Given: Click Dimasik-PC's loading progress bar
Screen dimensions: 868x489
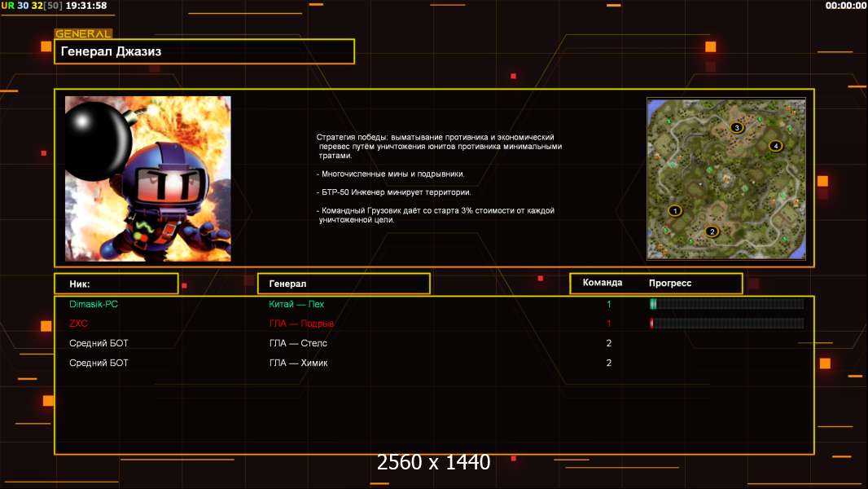Looking at the screenshot, I should 727,303.
